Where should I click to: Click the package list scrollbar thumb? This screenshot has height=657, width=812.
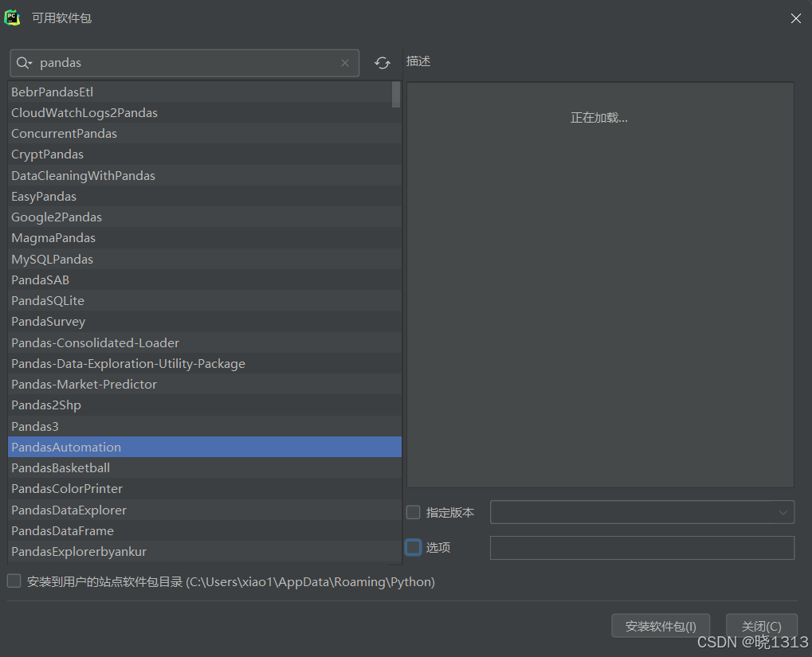point(396,94)
